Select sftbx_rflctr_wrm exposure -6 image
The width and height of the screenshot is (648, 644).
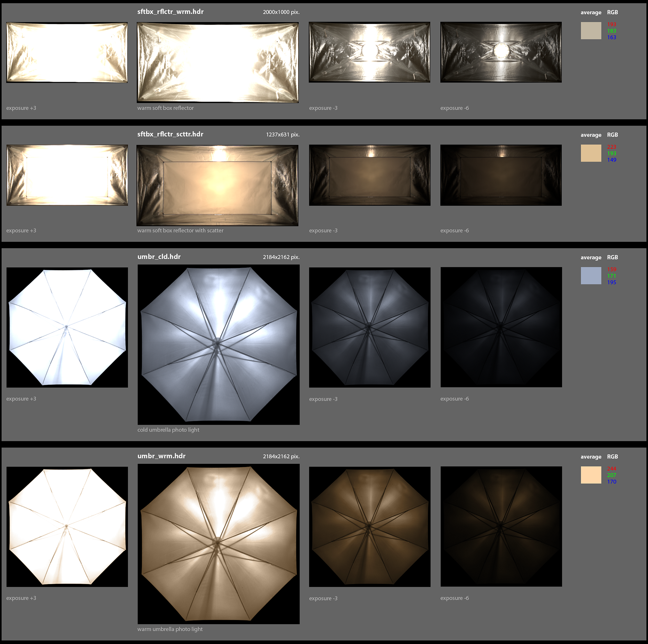(x=501, y=52)
